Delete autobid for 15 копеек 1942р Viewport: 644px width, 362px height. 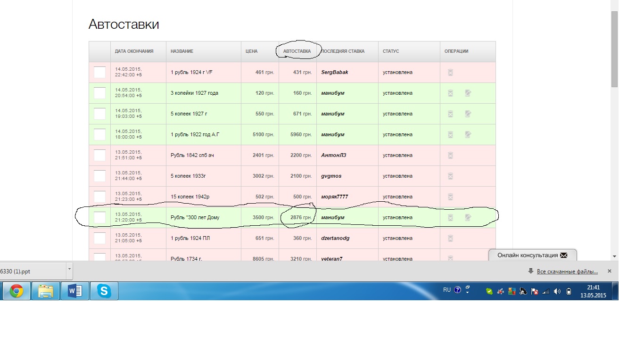point(450,197)
